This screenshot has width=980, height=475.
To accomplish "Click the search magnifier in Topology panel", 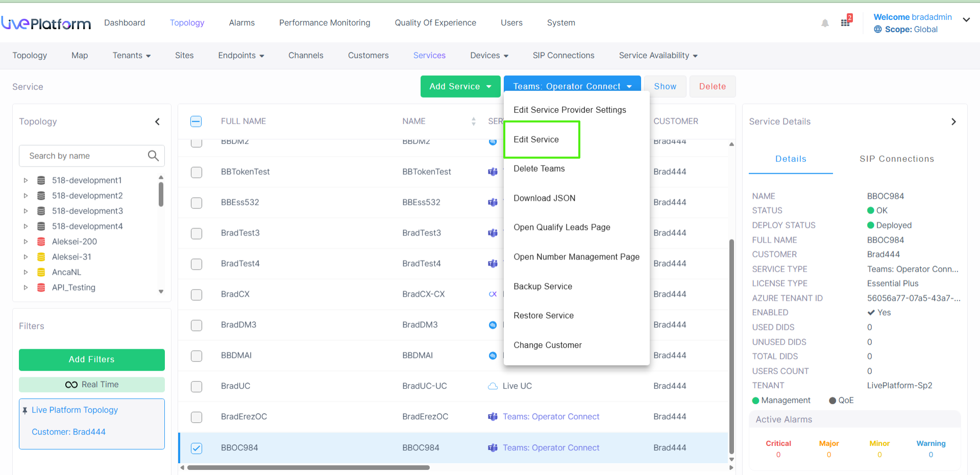I will (153, 156).
